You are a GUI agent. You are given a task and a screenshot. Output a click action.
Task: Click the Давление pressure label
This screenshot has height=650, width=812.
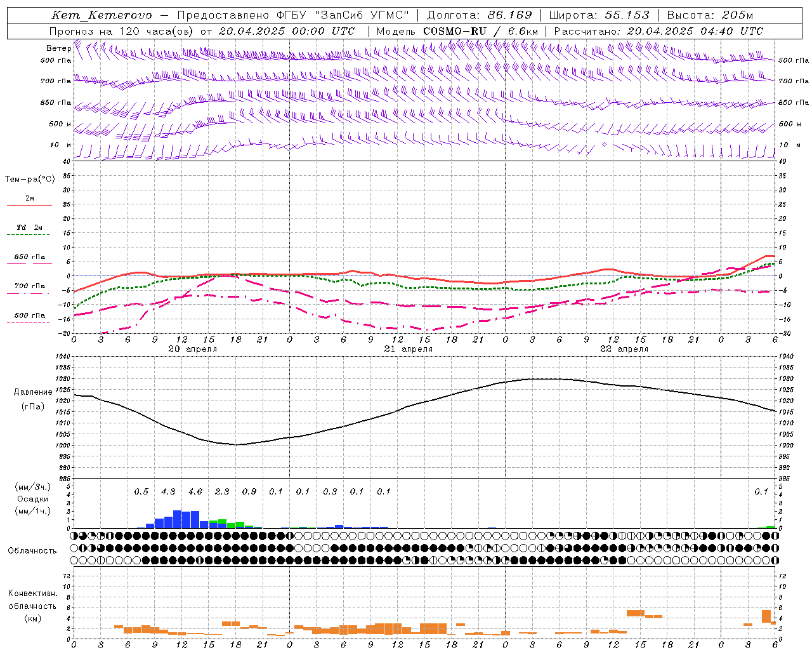pos(33,392)
